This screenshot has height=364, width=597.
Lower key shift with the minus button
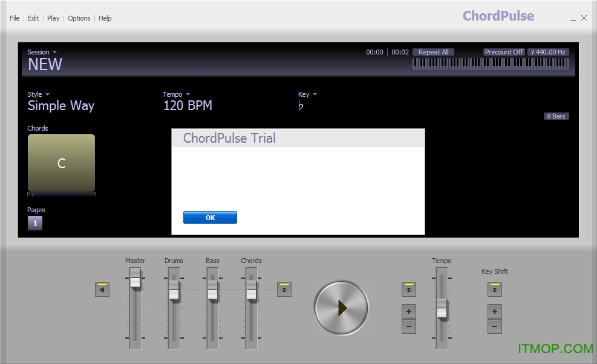pyautogui.click(x=495, y=327)
